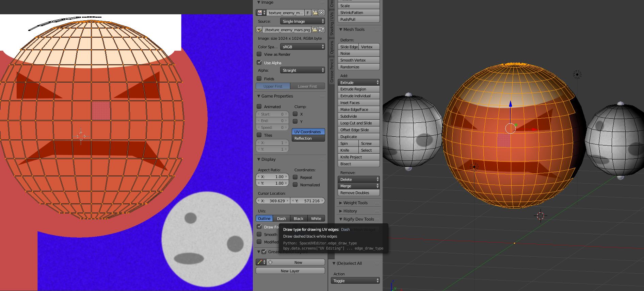Open the Color Space sRGB dropdown

point(302,47)
